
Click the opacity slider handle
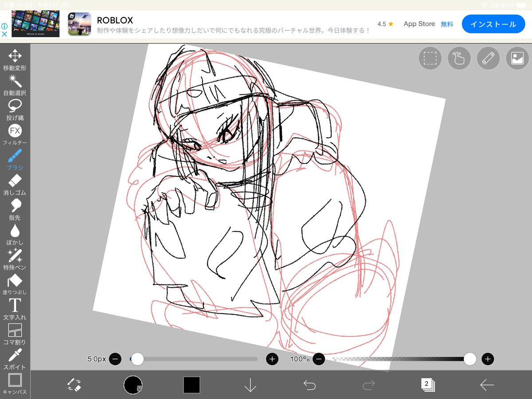[x=470, y=359]
